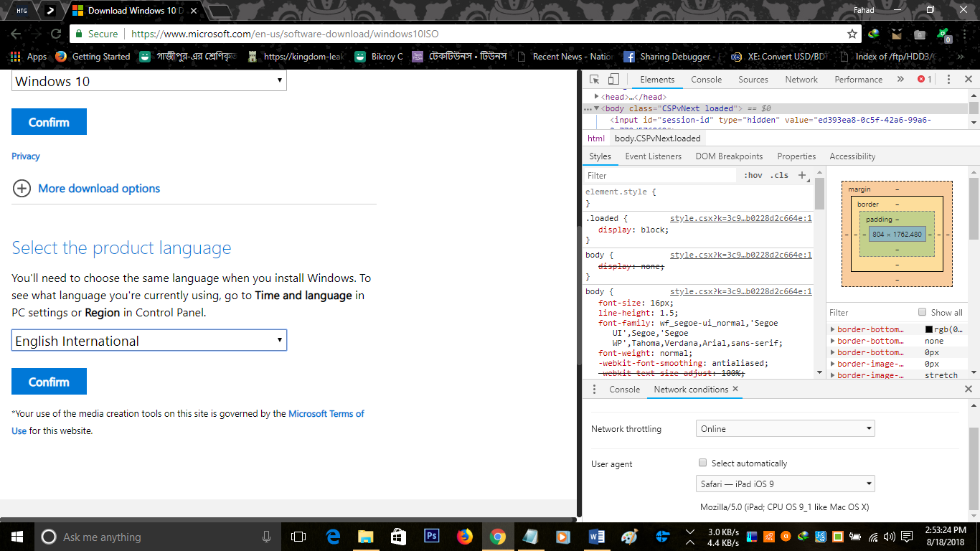Open style.csx source link for .loaded rule
The height and width of the screenshot is (551, 980).
pos(741,218)
